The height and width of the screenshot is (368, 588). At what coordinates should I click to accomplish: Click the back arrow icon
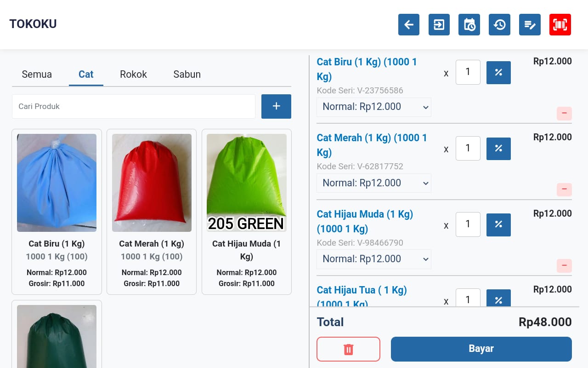pos(409,25)
